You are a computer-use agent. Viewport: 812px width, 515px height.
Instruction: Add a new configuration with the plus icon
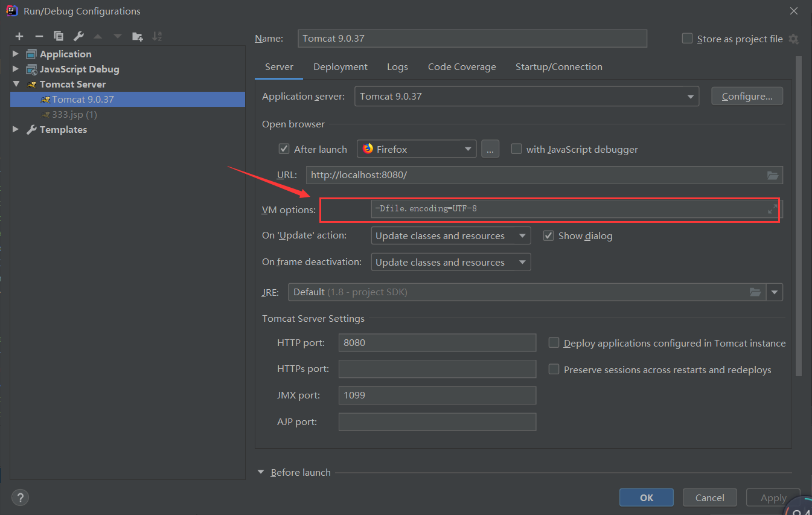click(x=19, y=36)
